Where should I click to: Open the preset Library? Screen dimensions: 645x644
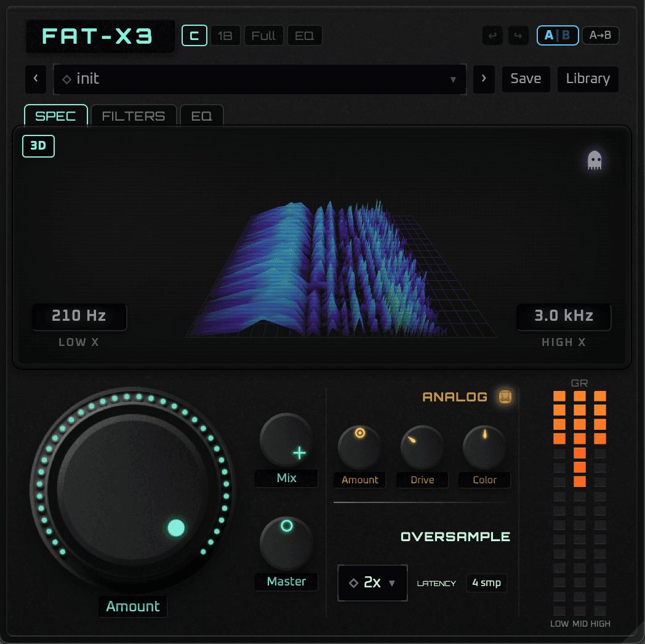[x=588, y=79]
